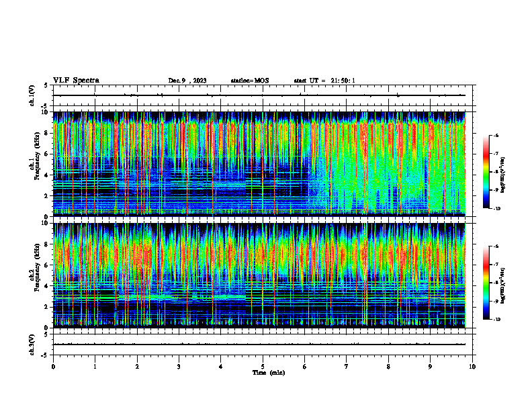This screenshot has width=532, height=411.
Task: Click the "VLF Spectra" plot title
Action: point(76,81)
